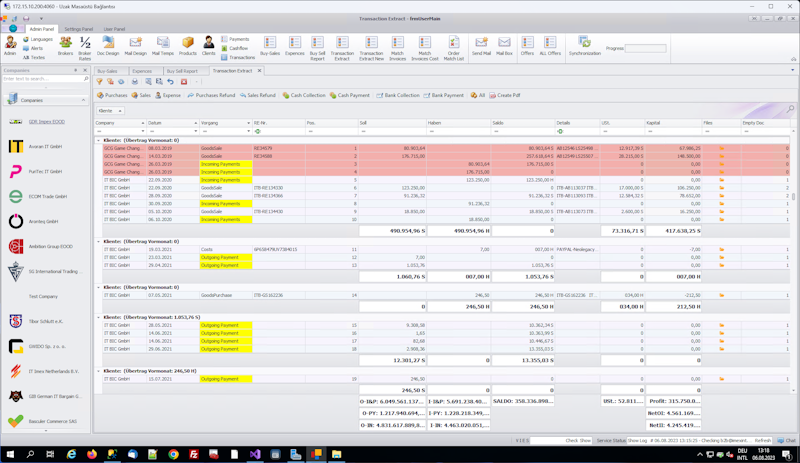Open Windows Start menu
Image resolution: width=800 pixels, height=463 pixels.
pos(10,454)
